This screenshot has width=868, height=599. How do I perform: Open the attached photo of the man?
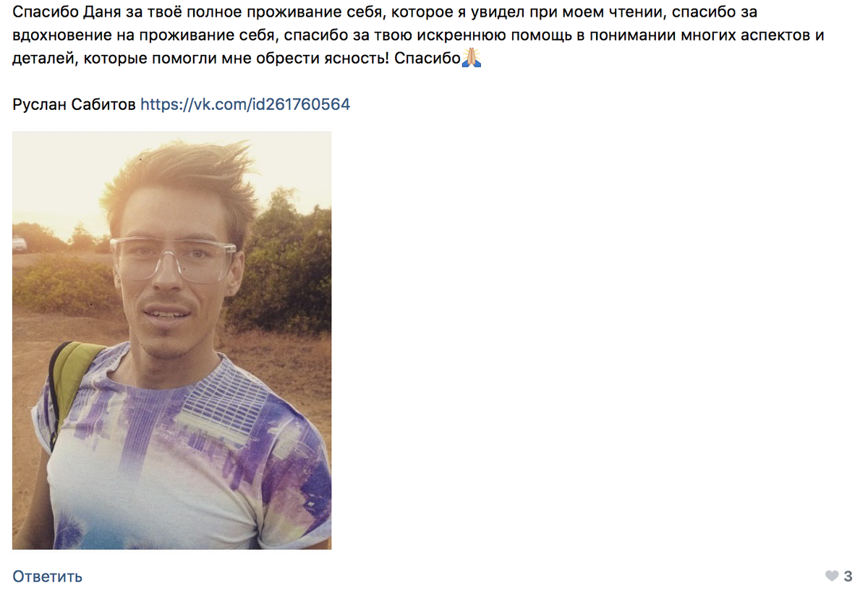(x=172, y=340)
